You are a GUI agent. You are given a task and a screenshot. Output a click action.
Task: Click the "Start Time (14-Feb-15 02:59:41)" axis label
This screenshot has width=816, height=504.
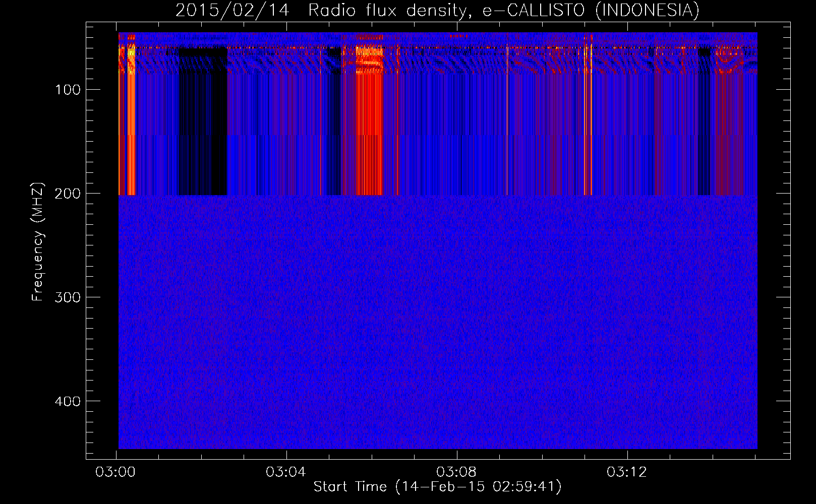click(437, 487)
